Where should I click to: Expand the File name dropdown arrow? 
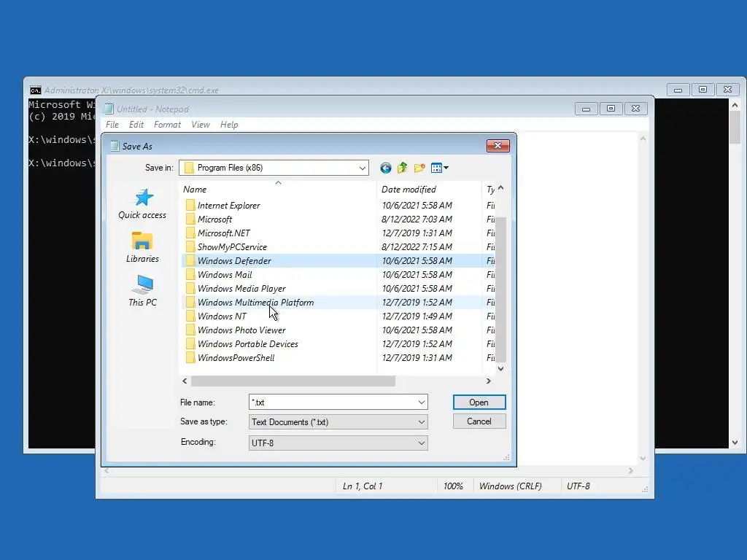coord(422,402)
